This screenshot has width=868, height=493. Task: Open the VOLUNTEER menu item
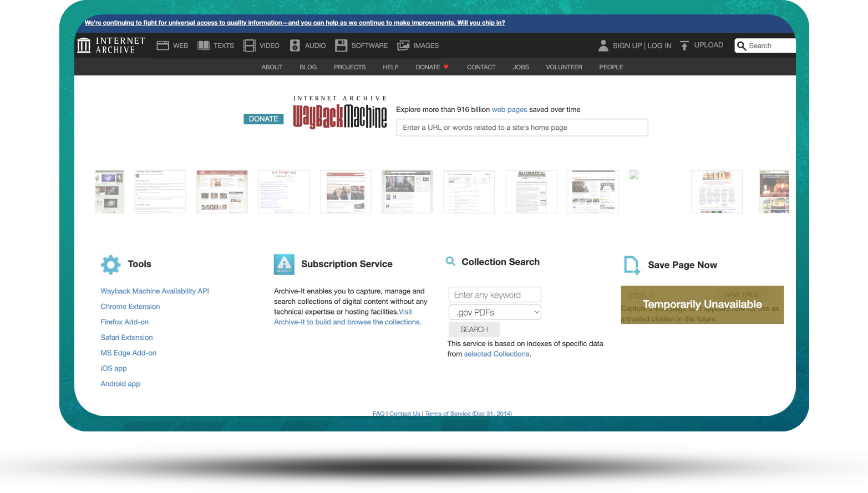click(564, 67)
